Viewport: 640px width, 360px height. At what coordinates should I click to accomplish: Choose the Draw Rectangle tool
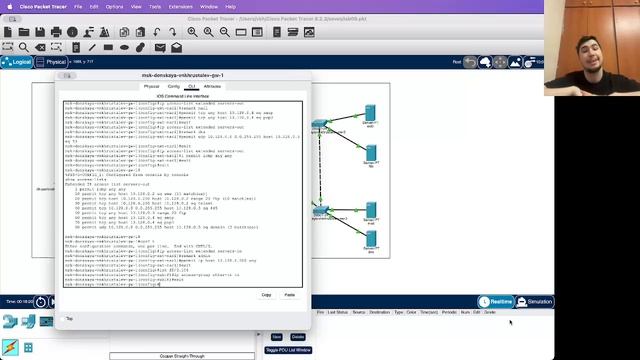[108, 47]
